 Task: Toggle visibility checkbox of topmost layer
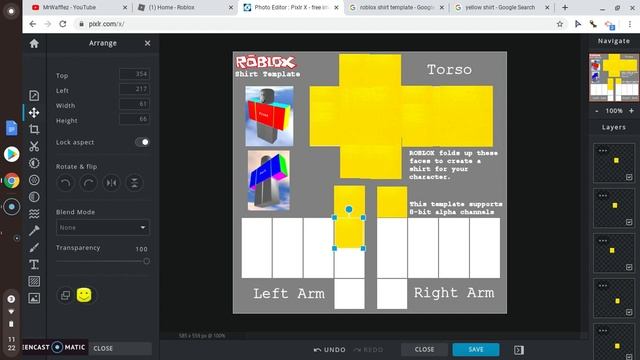[629, 177]
